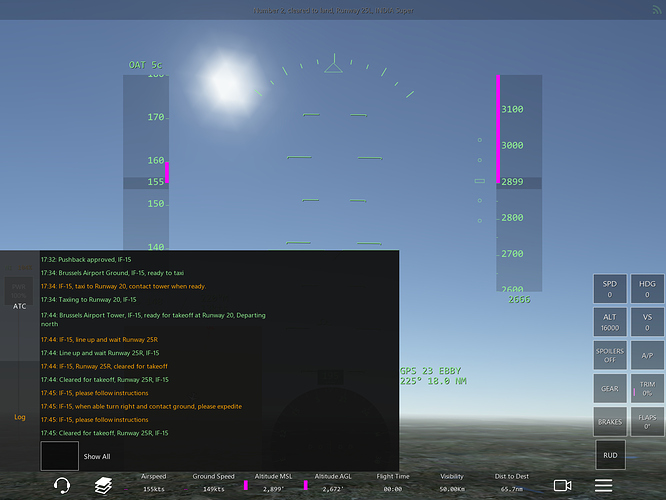Tap the altitude tape at 2899
The width and height of the screenshot is (666, 500).
coord(519,182)
